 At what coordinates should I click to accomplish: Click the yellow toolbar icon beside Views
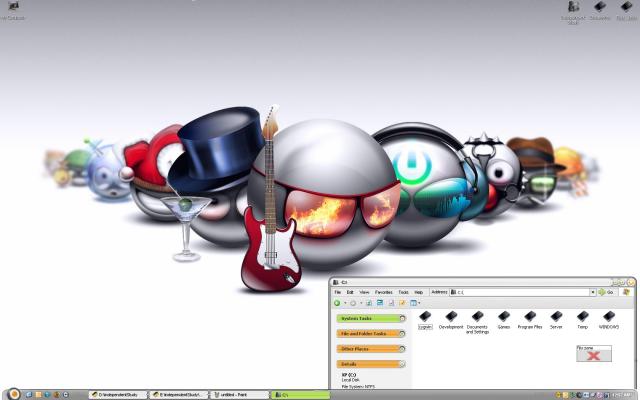402,303
